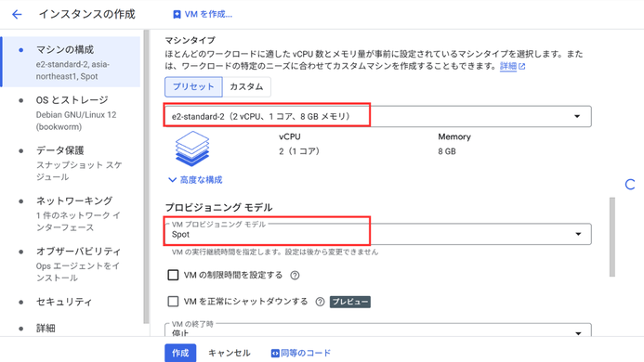Open the e2-standard-2 machine type dropdown

pos(378,117)
